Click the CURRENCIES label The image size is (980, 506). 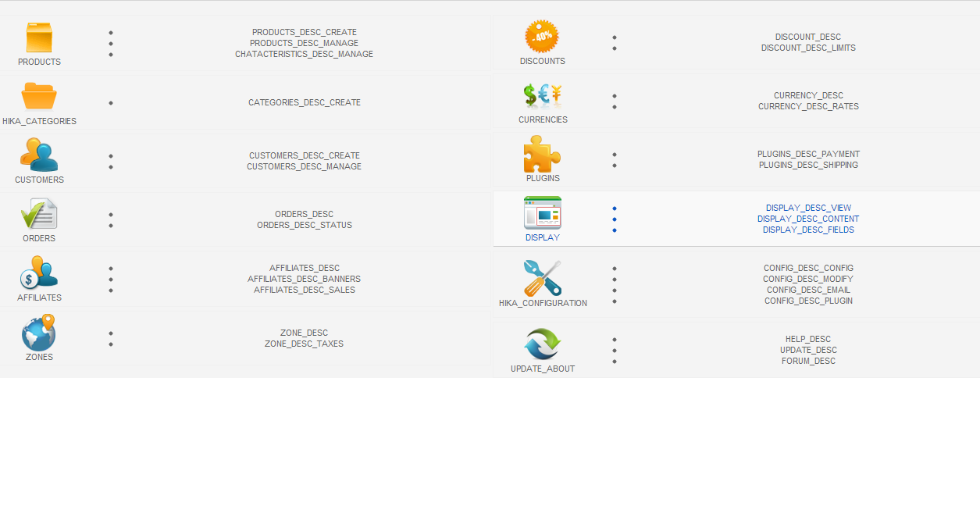pos(543,119)
